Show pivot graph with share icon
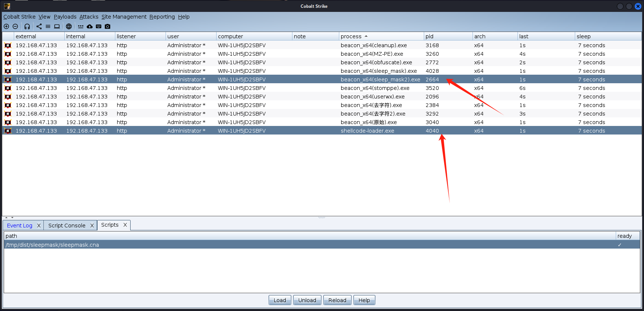The height and width of the screenshot is (311, 644). click(39, 26)
